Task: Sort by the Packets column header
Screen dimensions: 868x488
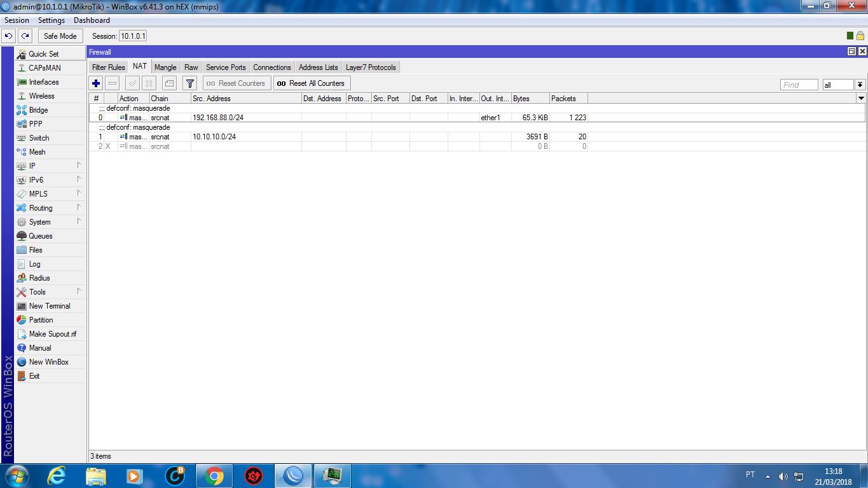Action: tap(568, 99)
